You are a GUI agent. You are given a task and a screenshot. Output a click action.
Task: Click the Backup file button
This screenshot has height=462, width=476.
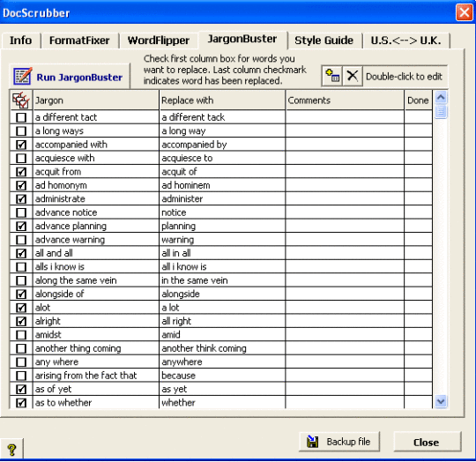click(339, 442)
